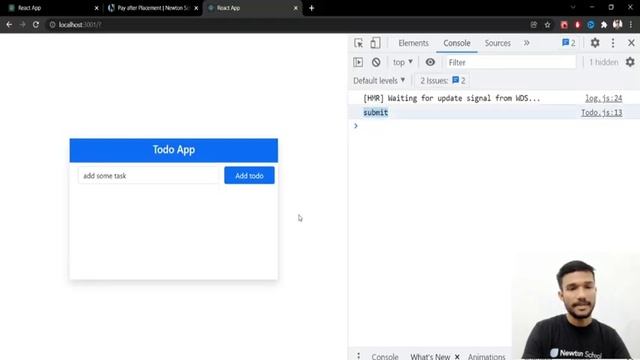Reload the localhost page
Image resolution: width=640 pixels, height=360 pixels.
(36, 24)
